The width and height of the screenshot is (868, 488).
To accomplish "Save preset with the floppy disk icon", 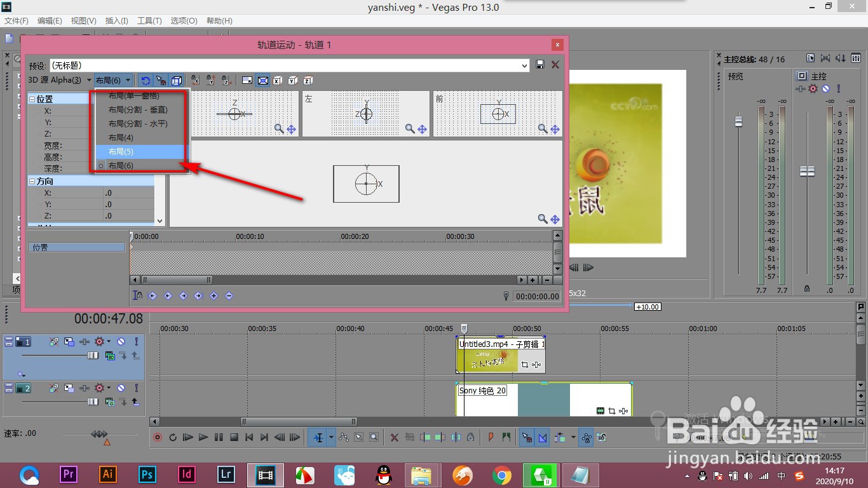I will tap(540, 65).
